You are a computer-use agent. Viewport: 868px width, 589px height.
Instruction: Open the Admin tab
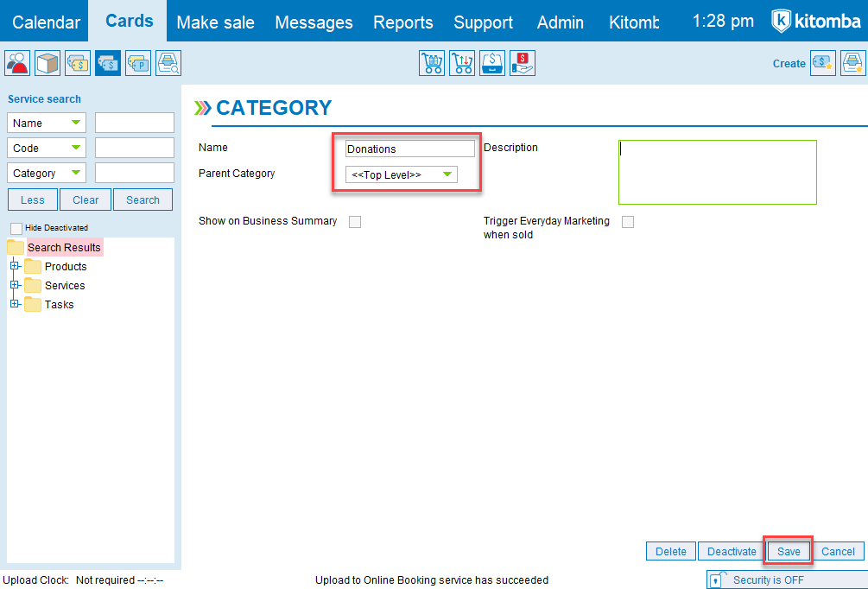click(561, 22)
